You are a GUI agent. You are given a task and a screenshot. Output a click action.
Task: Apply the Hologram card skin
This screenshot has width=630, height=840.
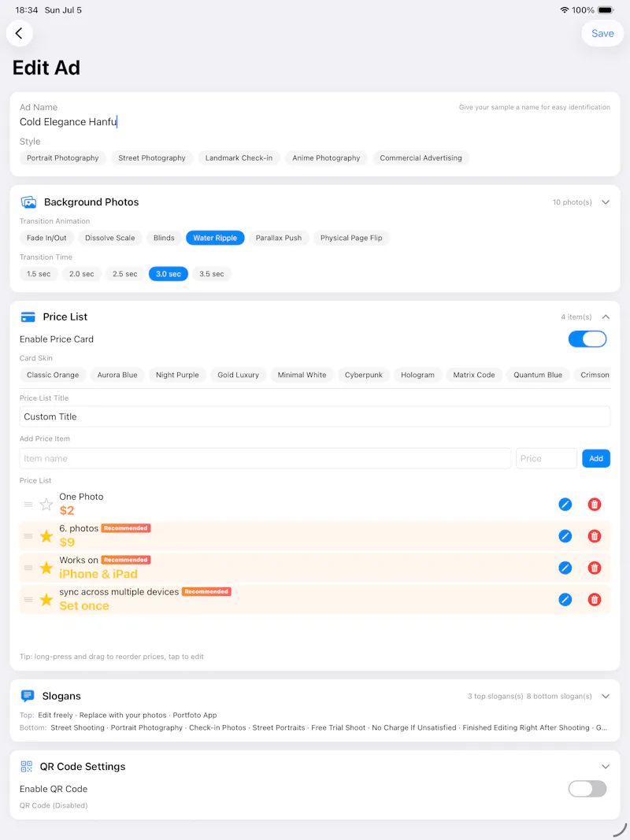(x=418, y=375)
